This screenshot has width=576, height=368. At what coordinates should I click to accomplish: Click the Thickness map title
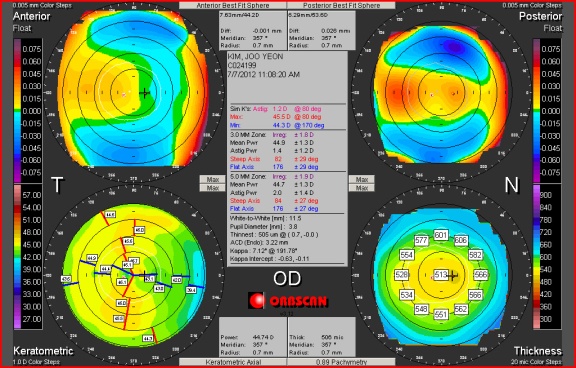pos(538,351)
